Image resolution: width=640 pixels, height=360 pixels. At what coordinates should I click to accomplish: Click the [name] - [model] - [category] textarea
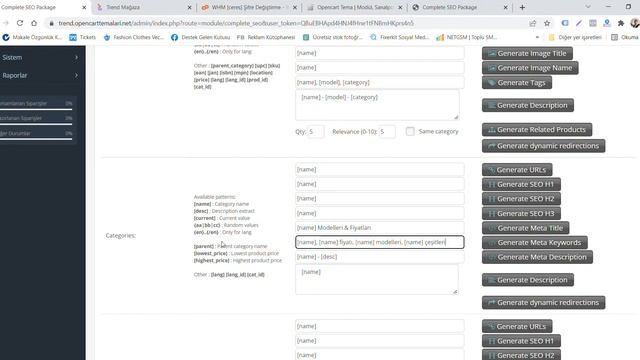click(377, 105)
